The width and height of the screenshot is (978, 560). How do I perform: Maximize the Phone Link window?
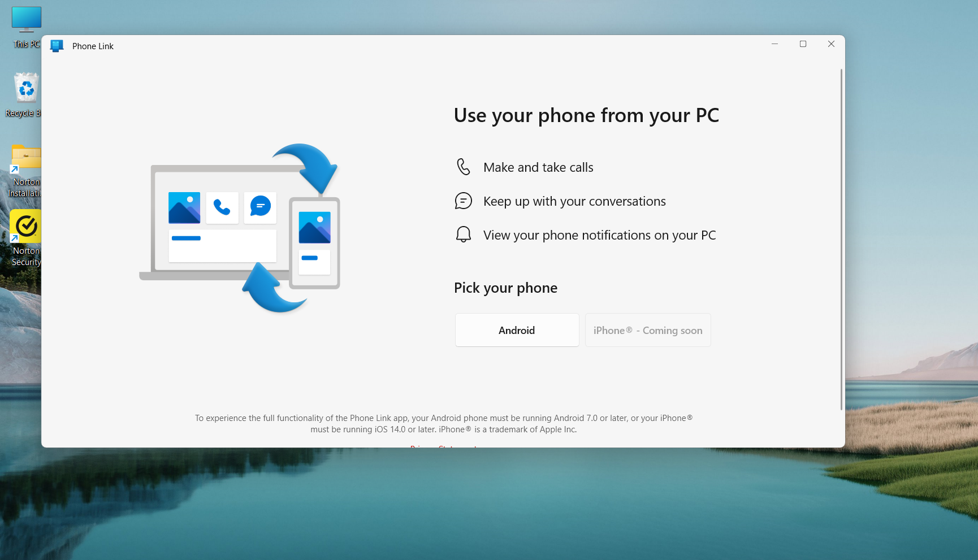pyautogui.click(x=803, y=44)
